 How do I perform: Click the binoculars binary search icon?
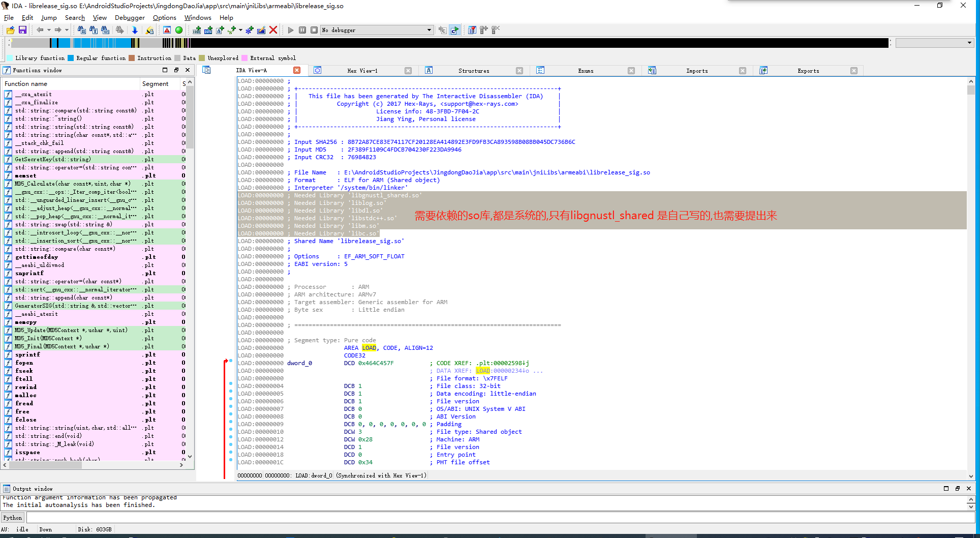(105, 30)
